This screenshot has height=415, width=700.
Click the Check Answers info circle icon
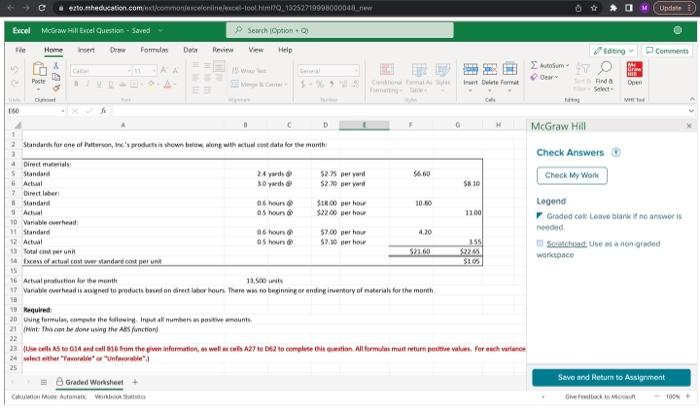616,152
